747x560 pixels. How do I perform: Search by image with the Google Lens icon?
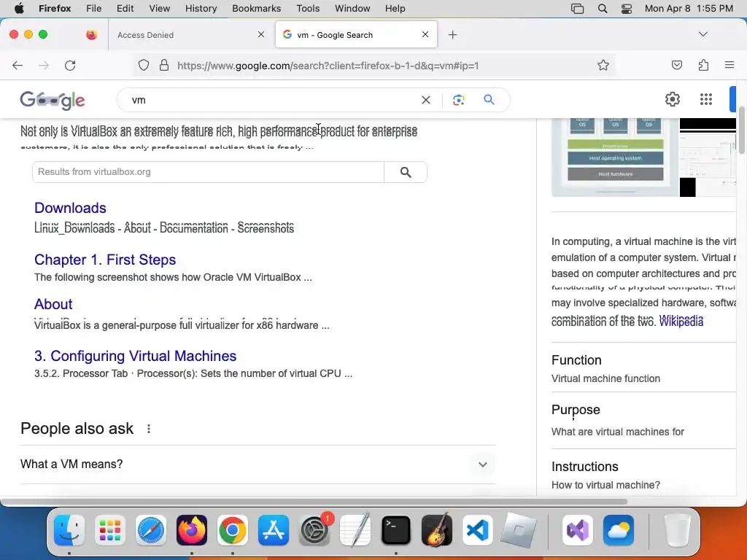click(x=458, y=100)
